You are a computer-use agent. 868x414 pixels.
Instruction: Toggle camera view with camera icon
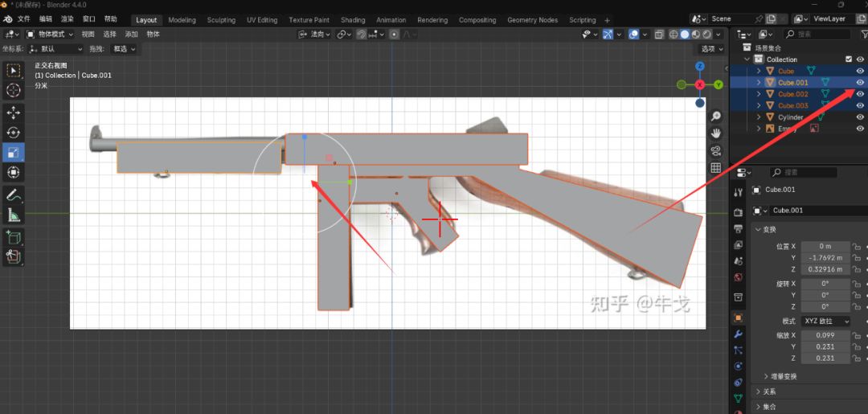(x=715, y=150)
